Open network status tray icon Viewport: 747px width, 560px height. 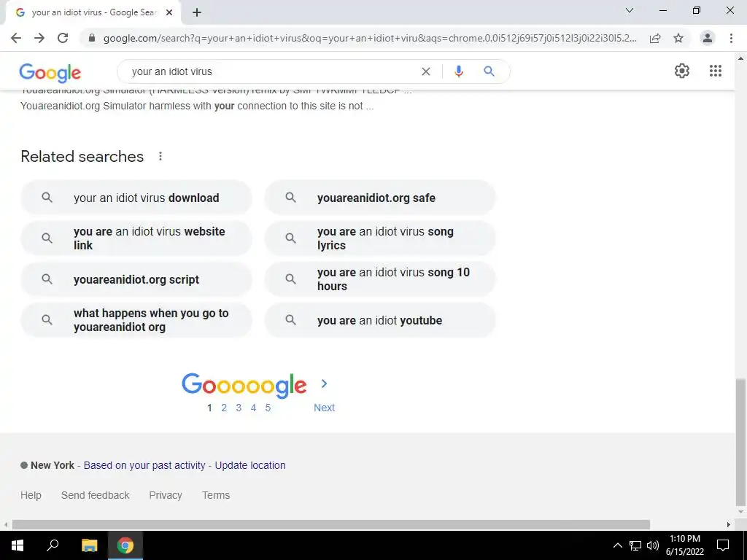click(x=635, y=545)
